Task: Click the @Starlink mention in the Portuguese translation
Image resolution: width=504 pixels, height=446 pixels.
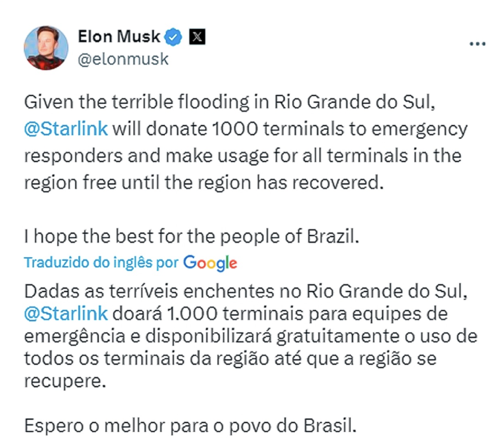Action: click(66, 314)
